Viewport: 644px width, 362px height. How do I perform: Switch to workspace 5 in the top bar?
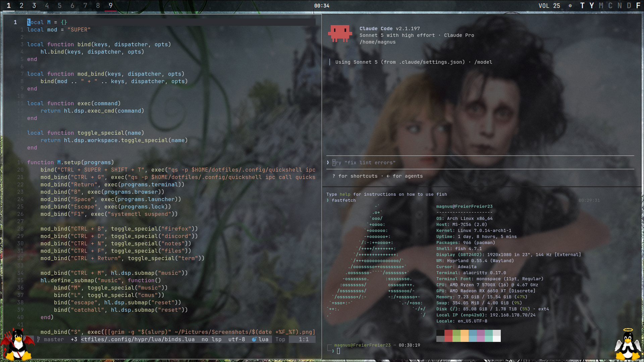click(60, 6)
